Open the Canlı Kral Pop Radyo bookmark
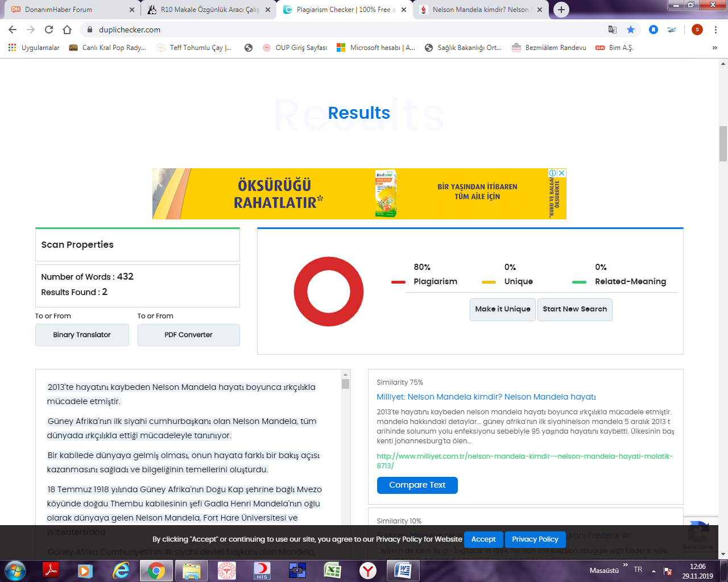Screen dimensions: 728x582 (107, 48)
